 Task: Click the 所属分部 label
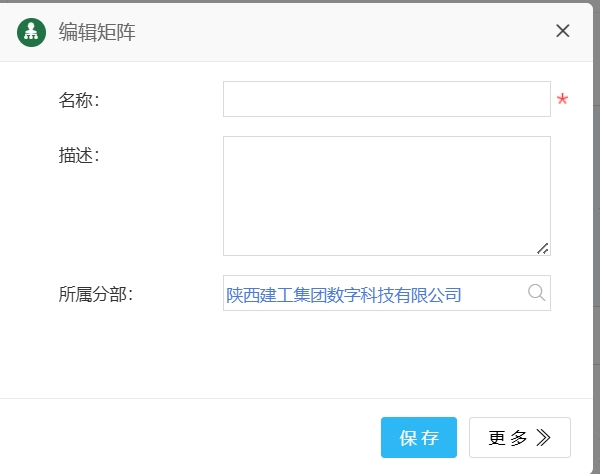(x=96, y=294)
